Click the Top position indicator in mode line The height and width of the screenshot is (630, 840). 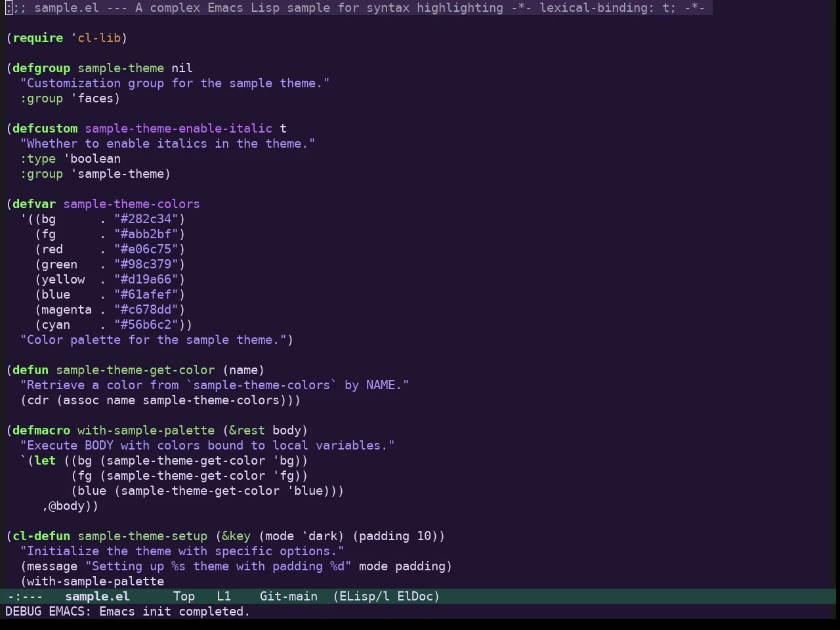(x=184, y=596)
